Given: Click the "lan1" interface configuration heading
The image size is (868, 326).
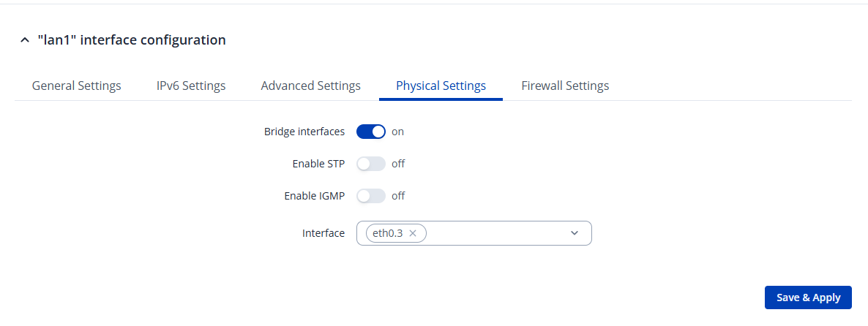Looking at the screenshot, I should pos(132,40).
